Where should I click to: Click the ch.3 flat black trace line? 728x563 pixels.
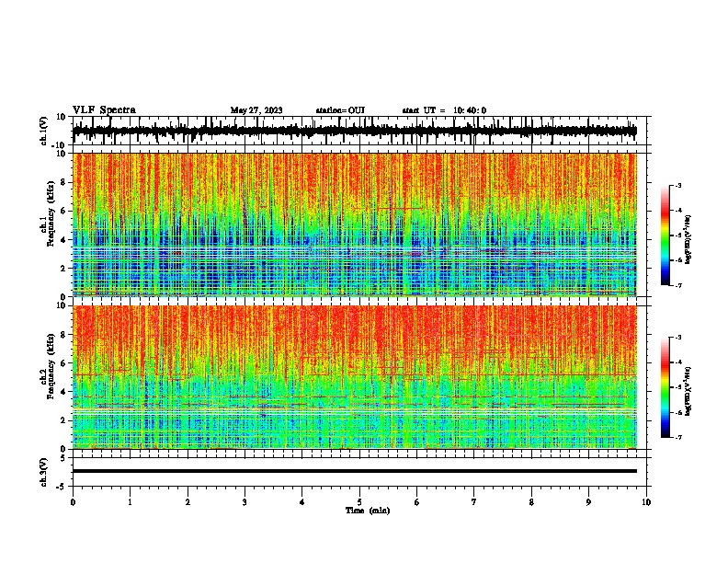pos(355,471)
